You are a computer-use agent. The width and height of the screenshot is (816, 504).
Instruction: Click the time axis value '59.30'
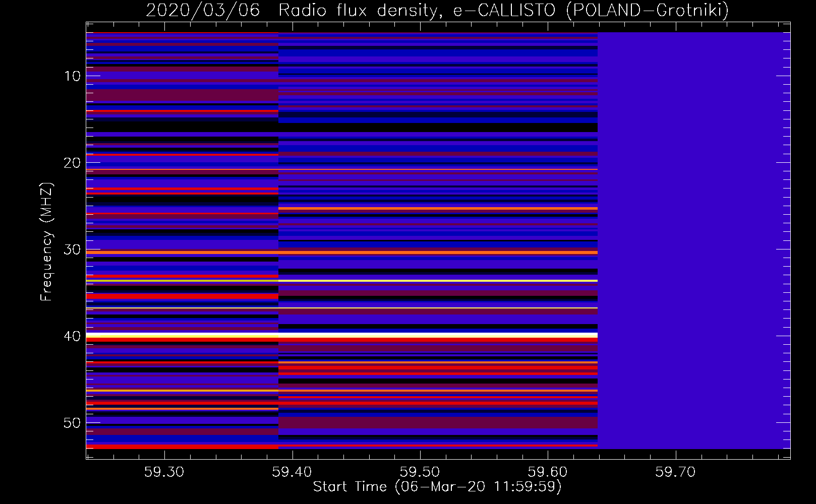coord(164,472)
